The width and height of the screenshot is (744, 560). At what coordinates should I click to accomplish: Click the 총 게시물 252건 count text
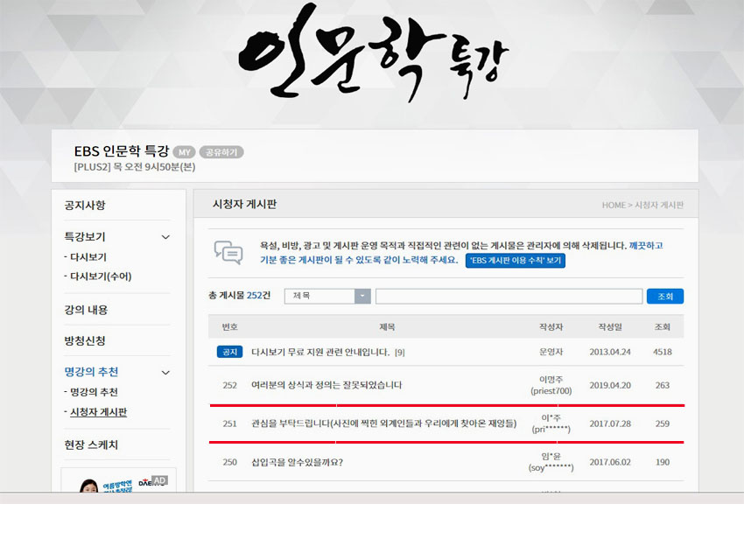pyautogui.click(x=240, y=296)
